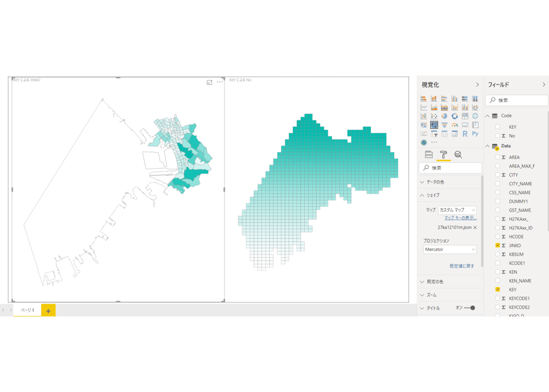Open more custom visuals ellipsis
549x392 pixels.
click(x=434, y=142)
